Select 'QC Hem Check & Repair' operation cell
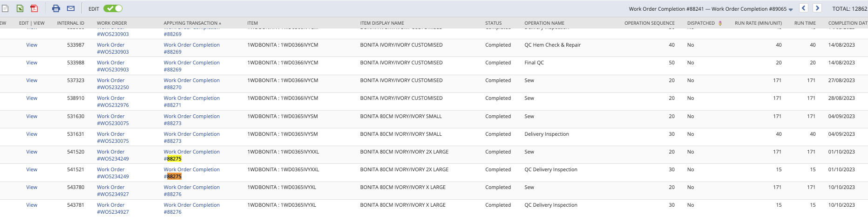 pyautogui.click(x=552, y=45)
